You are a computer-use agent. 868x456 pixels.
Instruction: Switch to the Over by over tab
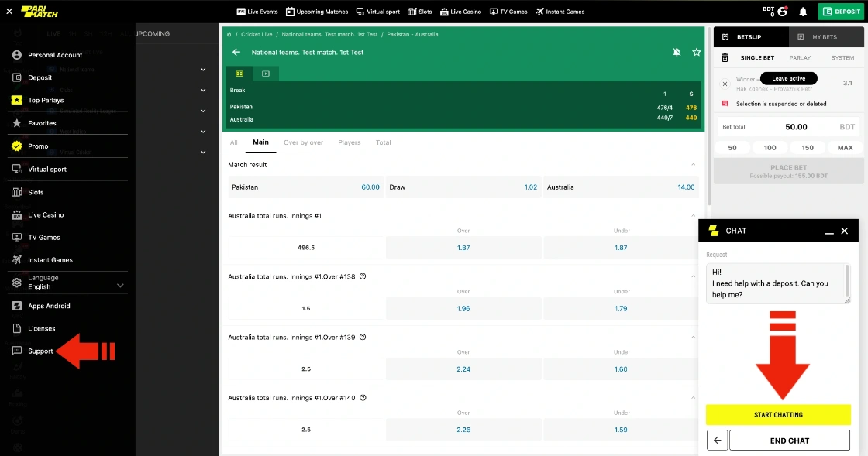(303, 142)
